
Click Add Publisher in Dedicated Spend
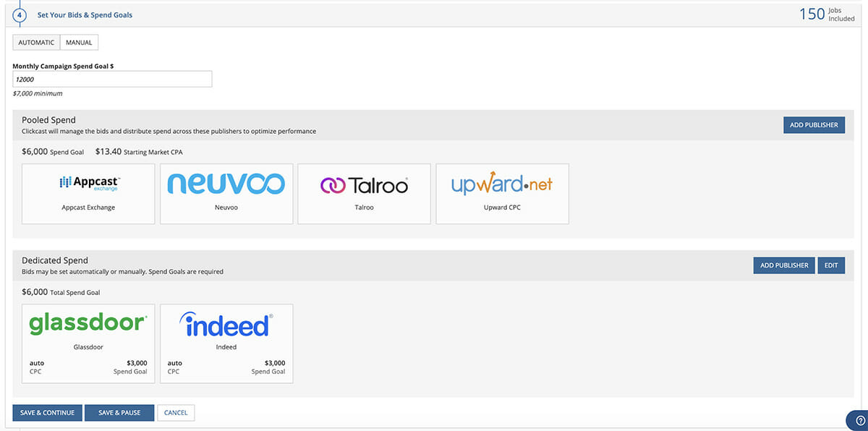point(784,265)
